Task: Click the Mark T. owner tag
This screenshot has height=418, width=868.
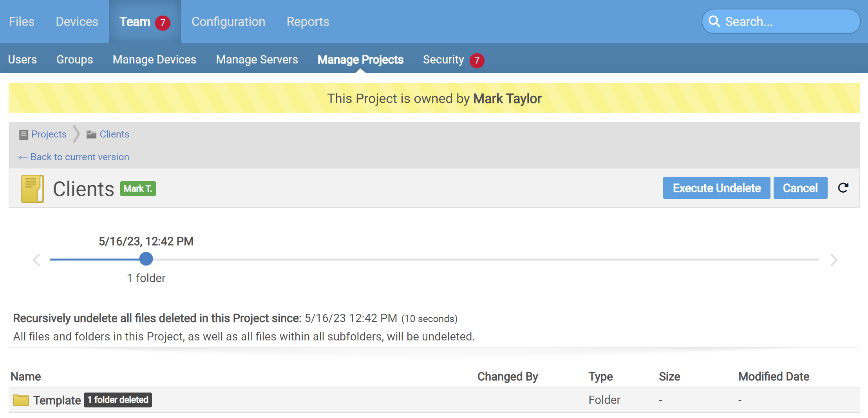Action: point(138,189)
